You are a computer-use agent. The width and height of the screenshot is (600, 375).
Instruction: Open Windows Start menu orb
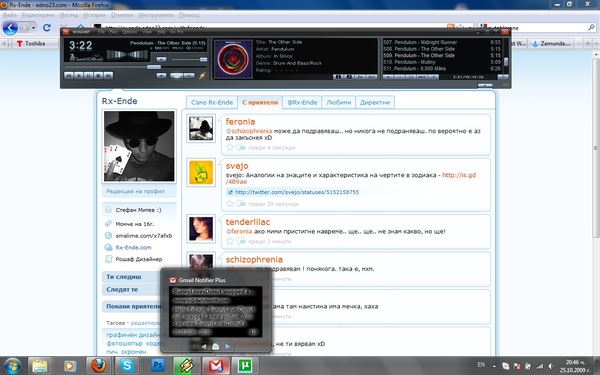pos(13,366)
